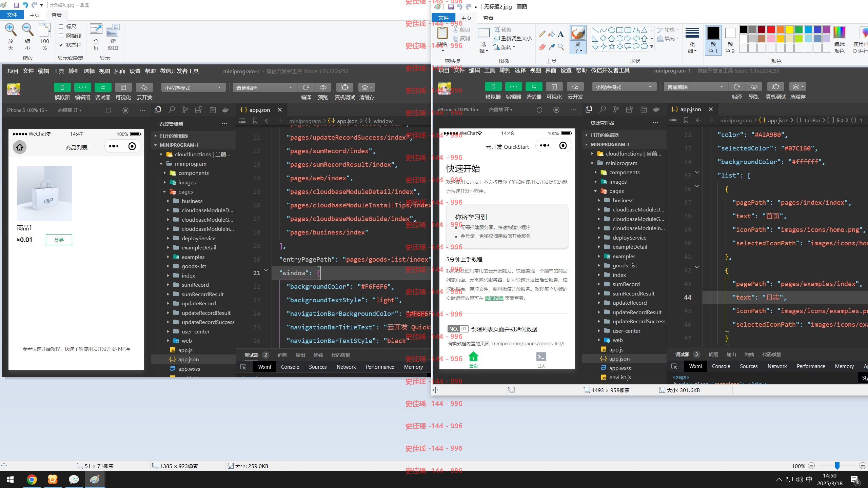Click the 100% zoom icon in left Paint
The width and height of the screenshot is (868, 488).
click(44, 30)
